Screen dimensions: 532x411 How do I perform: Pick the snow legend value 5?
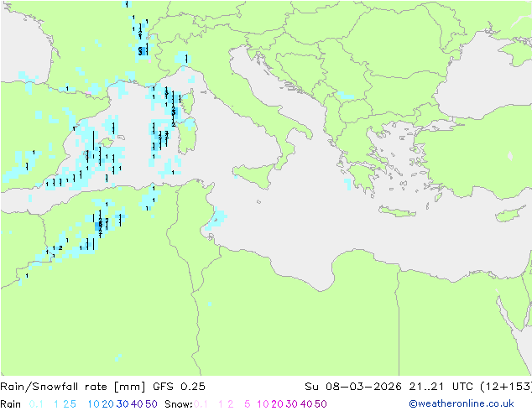click(x=248, y=404)
